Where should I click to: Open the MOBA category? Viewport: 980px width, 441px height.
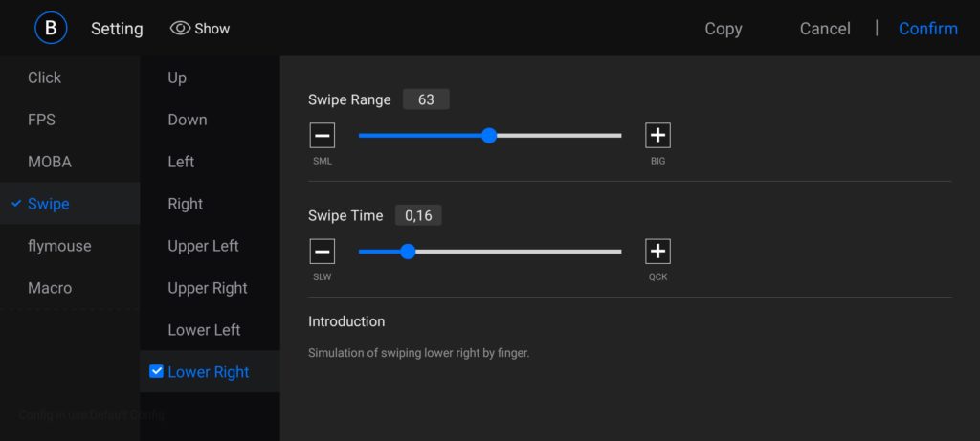(x=50, y=162)
